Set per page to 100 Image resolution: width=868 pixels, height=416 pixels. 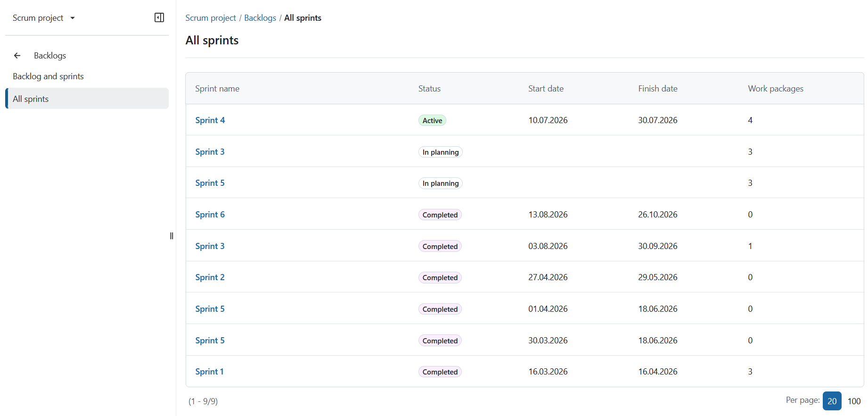tap(854, 401)
